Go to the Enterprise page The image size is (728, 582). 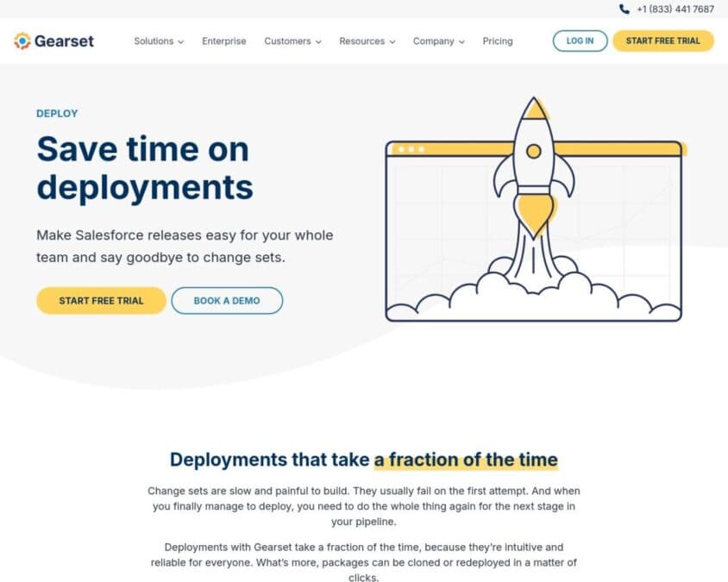coord(223,41)
